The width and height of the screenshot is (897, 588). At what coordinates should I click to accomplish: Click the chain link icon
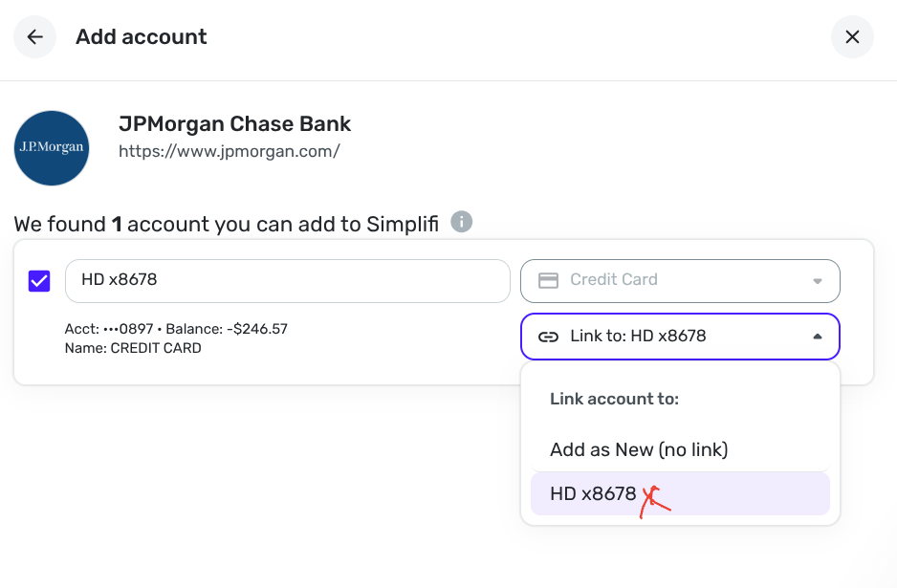548,337
